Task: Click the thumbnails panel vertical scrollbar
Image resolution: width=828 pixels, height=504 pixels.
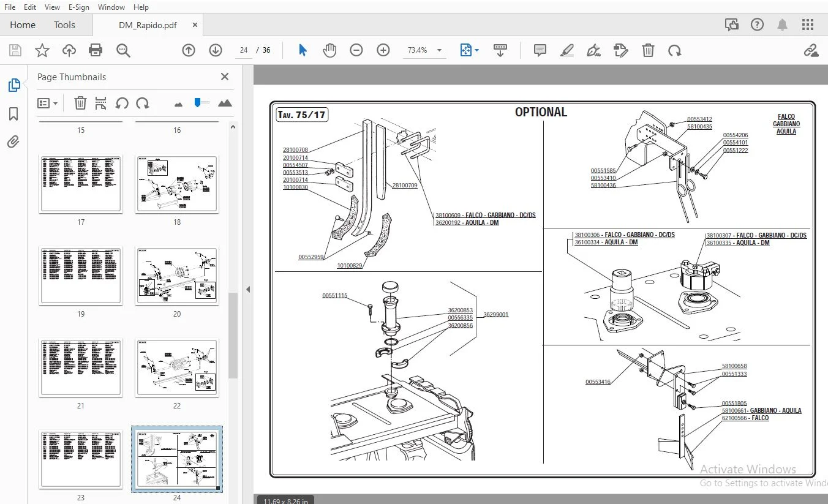Action: 233,336
